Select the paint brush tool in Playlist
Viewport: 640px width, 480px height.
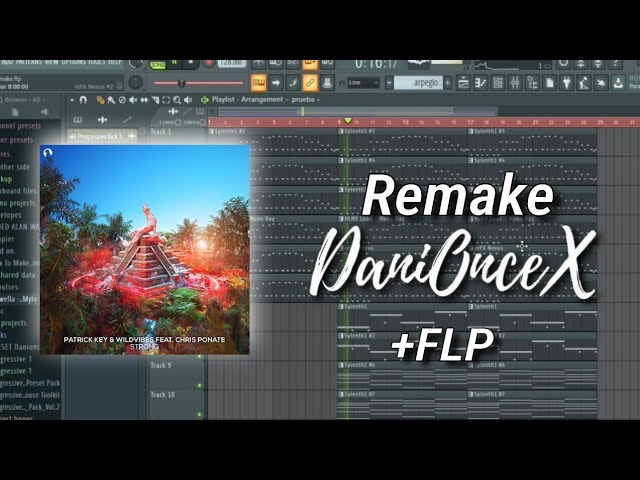[111, 100]
